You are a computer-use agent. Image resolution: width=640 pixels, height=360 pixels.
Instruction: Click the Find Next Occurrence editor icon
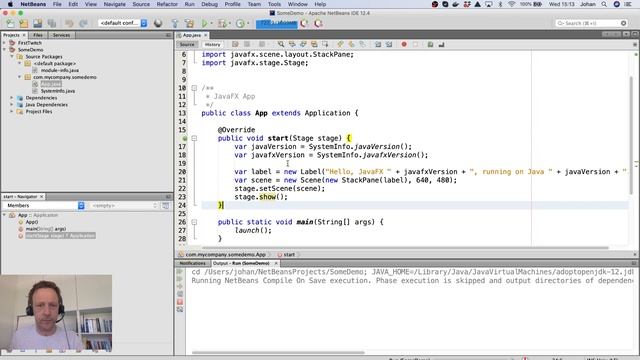(x=303, y=44)
